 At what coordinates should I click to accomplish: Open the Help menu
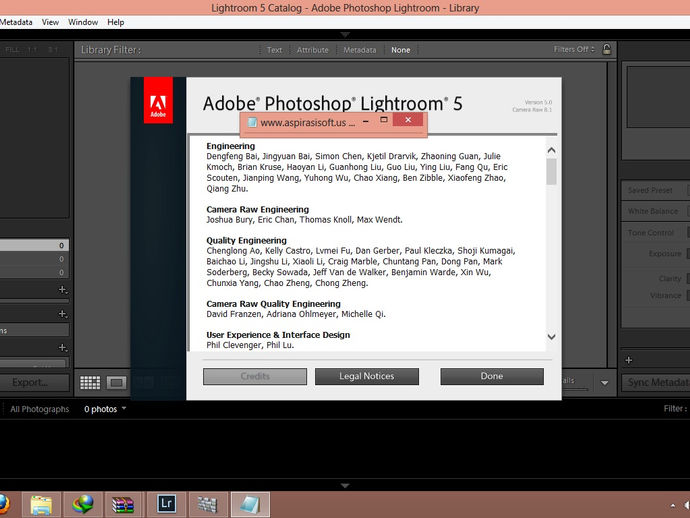point(116,22)
